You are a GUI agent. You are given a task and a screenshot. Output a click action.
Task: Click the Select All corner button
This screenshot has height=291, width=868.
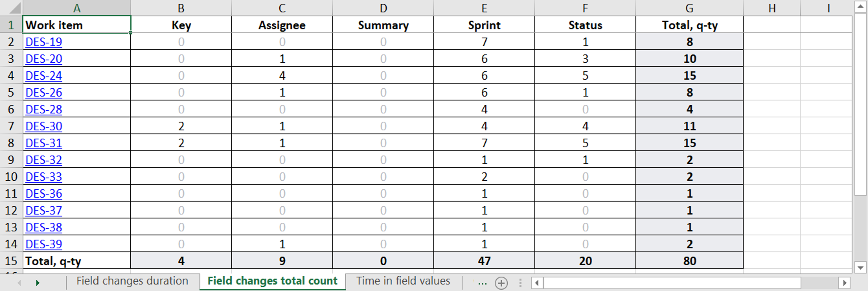(x=11, y=8)
